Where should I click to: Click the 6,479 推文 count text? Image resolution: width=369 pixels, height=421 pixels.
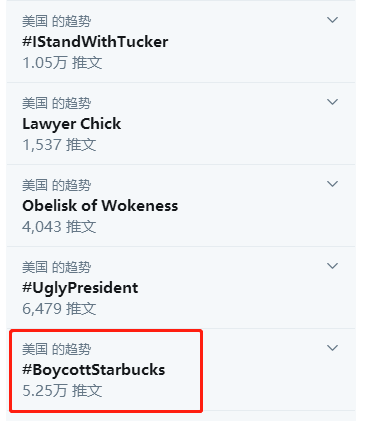59,309
